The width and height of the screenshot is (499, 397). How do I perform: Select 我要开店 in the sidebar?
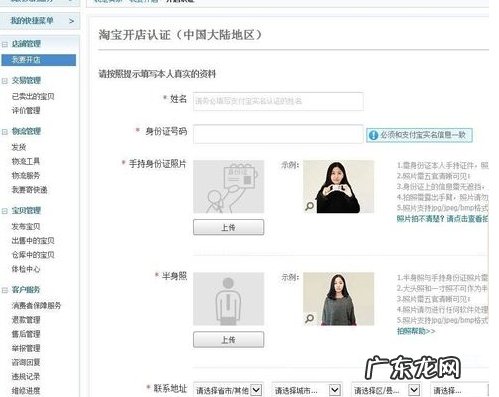39,60
